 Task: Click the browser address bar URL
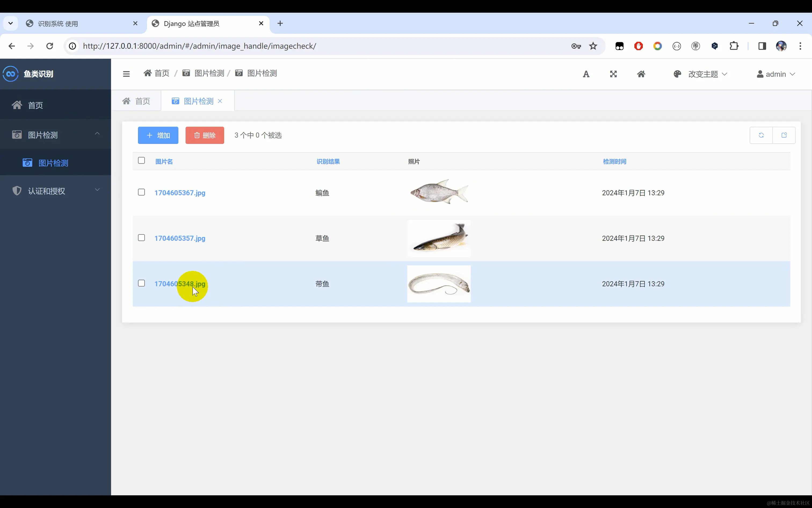coord(200,46)
